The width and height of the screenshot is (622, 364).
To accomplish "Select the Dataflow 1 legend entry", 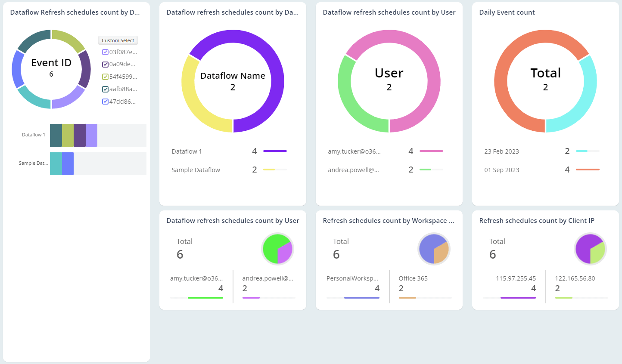I will coord(187,151).
